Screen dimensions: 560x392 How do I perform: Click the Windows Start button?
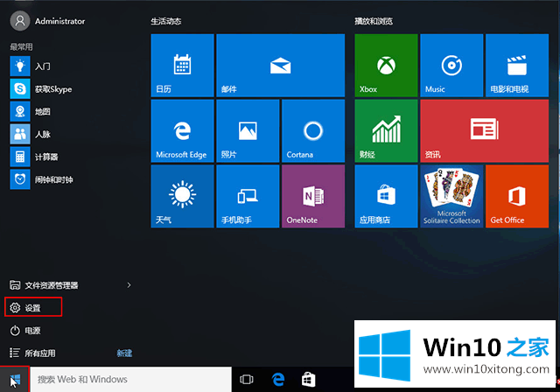15,380
